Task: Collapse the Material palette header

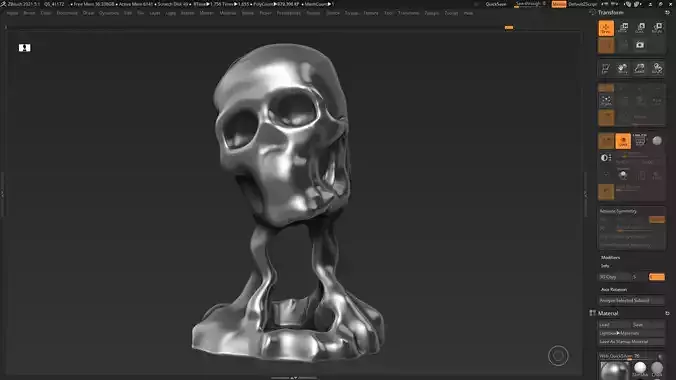Action: [608, 313]
